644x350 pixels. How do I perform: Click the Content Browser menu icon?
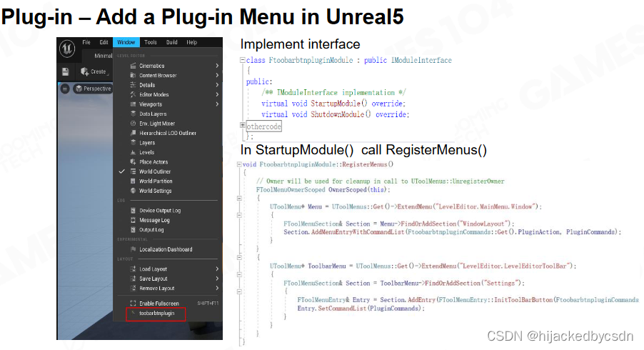[x=133, y=75]
